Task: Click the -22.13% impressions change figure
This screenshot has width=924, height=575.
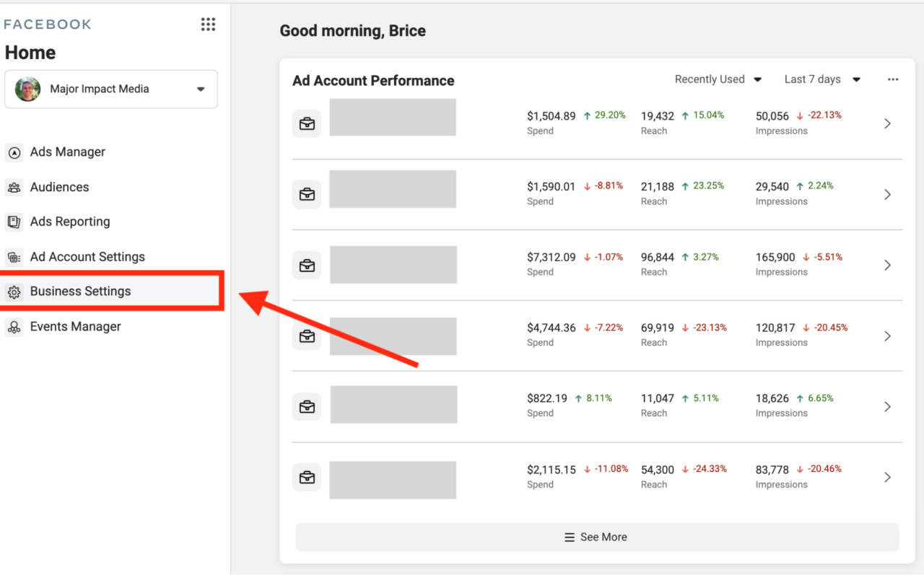Action: pyautogui.click(x=824, y=115)
